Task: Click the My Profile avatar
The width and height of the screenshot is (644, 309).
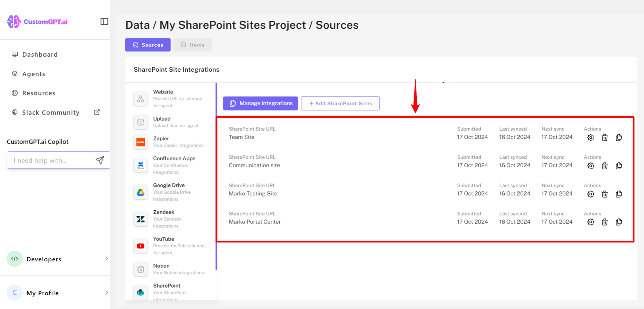Action: click(x=15, y=293)
